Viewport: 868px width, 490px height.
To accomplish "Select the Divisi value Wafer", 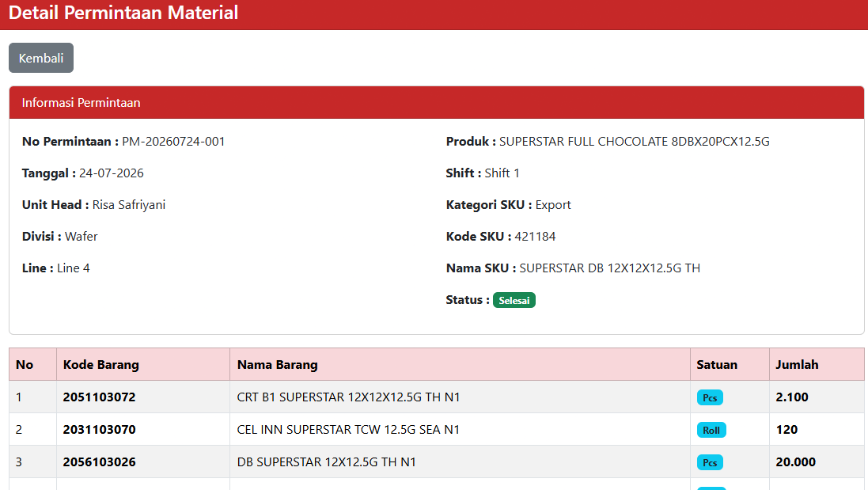I will click(x=81, y=237).
